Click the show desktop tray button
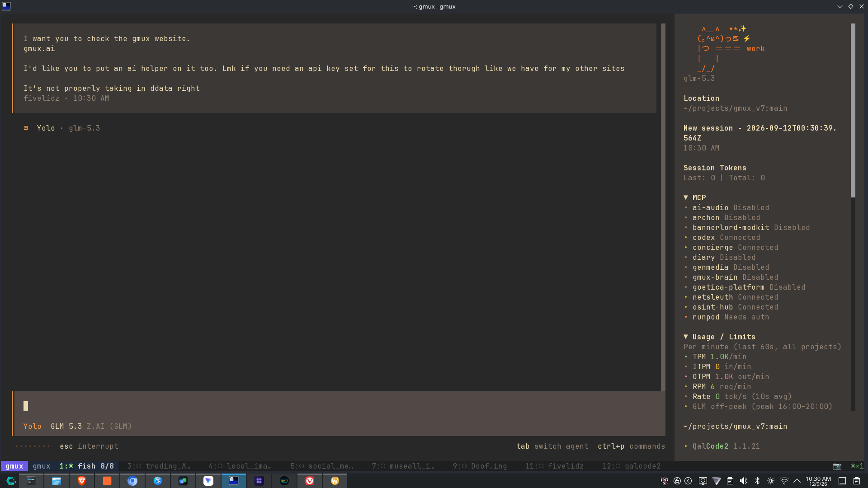868x488 pixels. [842, 481]
